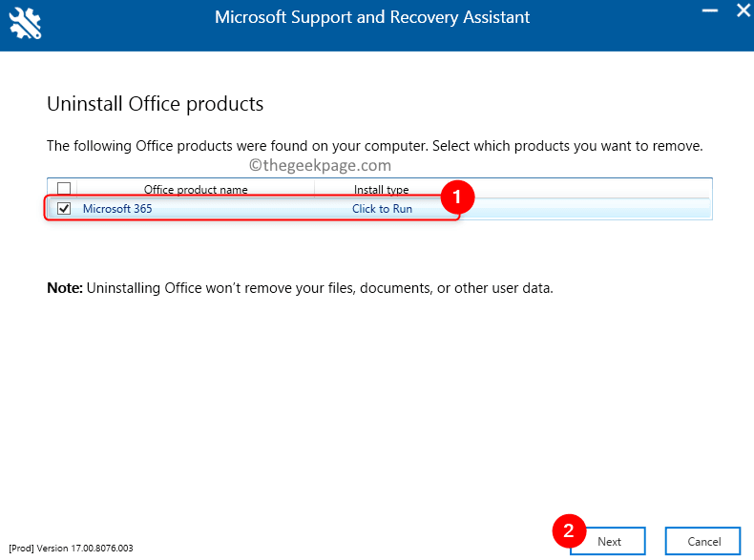
Task: Toggle the select-all checkbox in header row
Action: 64,189
